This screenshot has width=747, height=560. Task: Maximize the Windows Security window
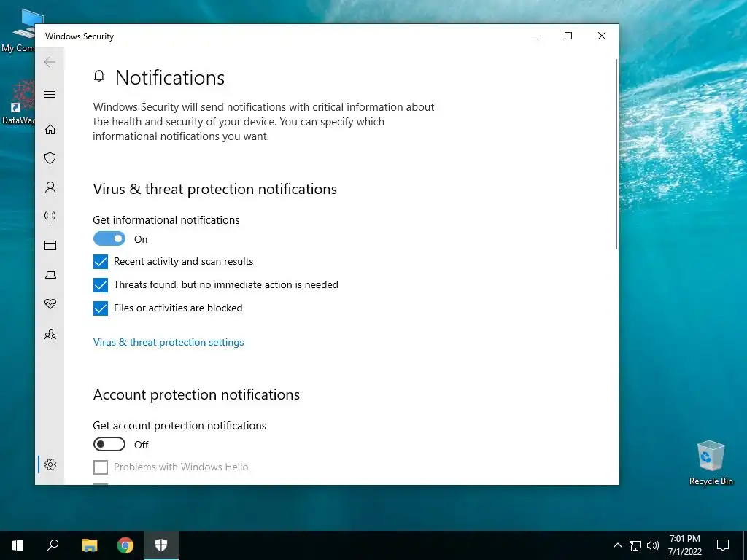click(x=568, y=36)
